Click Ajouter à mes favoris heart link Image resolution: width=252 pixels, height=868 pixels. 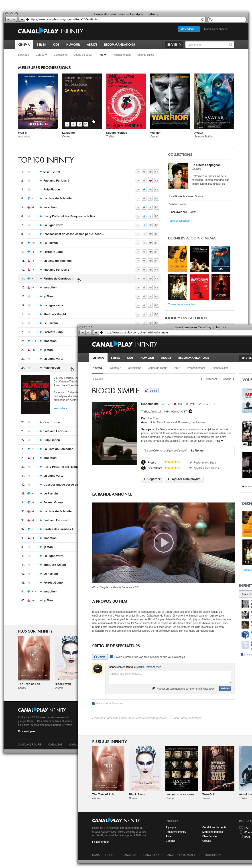(x=204, y=468)
